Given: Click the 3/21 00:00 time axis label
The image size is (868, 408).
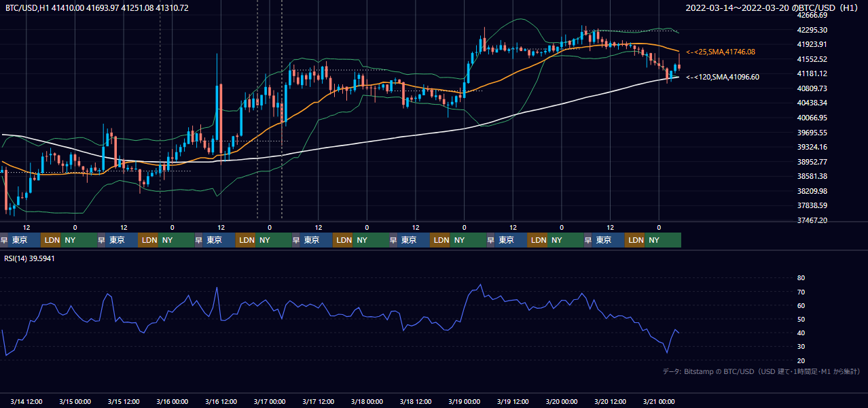Looking at the screenshot, I should 659,401.
